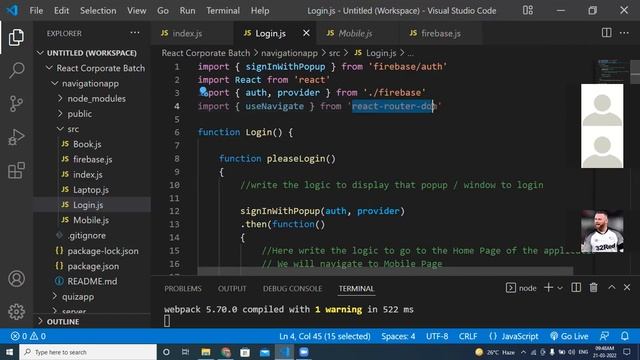640x360 pixels.
Task: Open Laptop.js in the explorer
Action: (x=92, y=190)
